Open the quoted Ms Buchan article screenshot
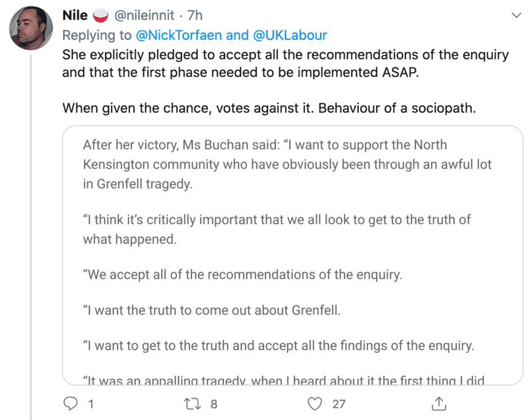 coord(293,254)
